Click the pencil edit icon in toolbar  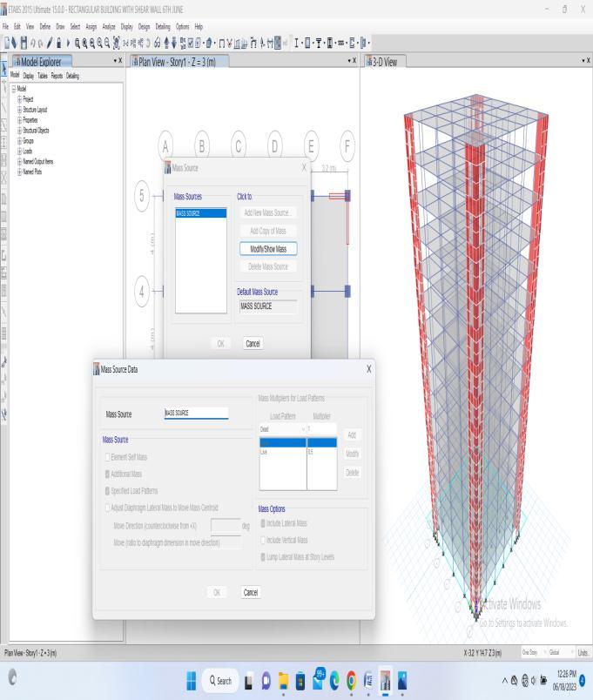coord(49,43)
